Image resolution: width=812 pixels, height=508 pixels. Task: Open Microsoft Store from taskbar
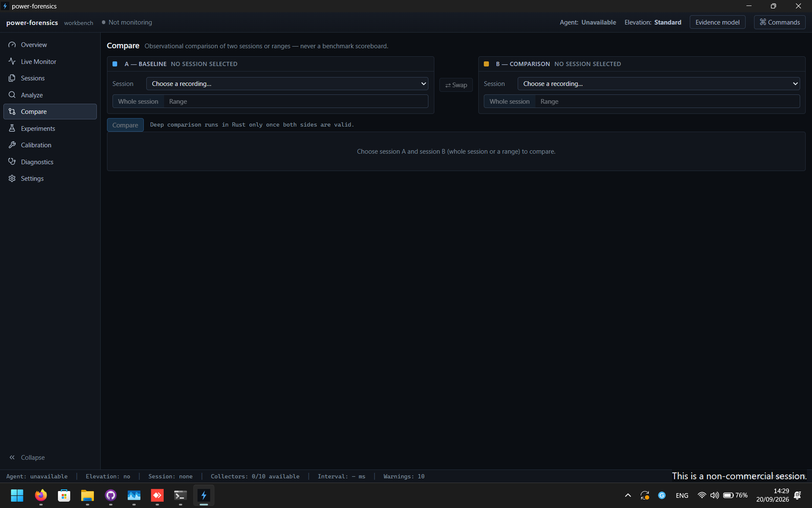pos(64,496)
